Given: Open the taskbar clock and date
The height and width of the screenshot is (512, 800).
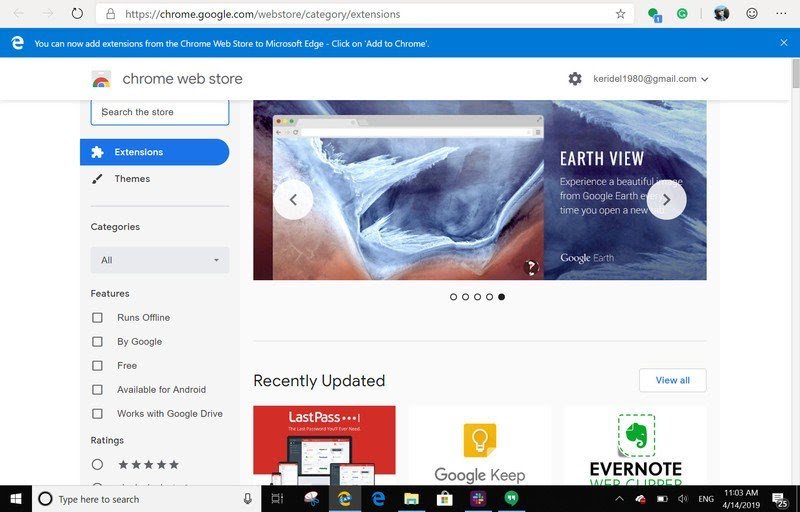Looking at the screenshot, I should tap(741, 499).
